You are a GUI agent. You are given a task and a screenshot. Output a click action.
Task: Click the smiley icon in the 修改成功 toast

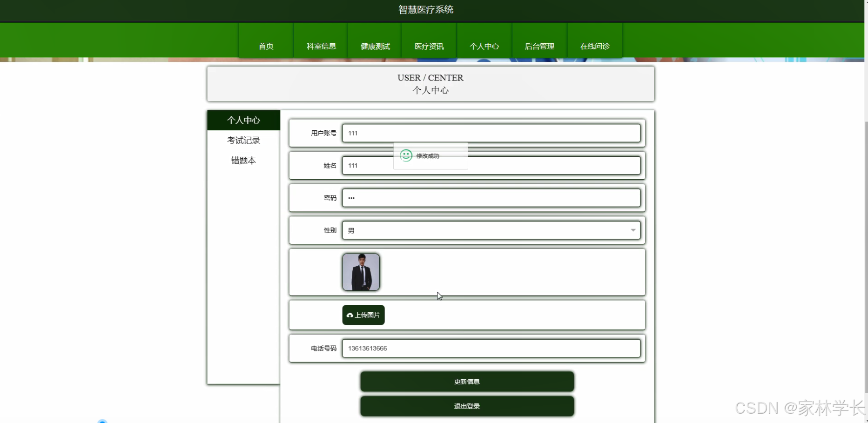click(406, 156)
